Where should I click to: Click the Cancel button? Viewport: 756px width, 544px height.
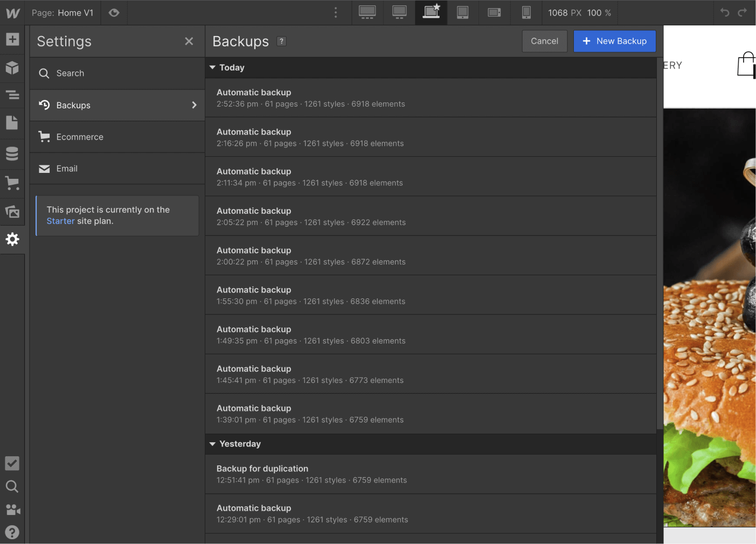point(544,41)
